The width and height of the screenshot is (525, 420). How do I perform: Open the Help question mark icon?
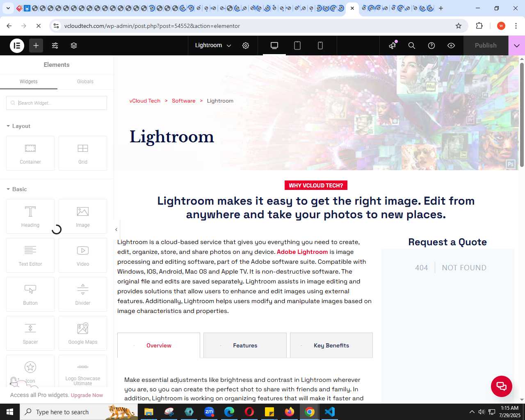pyautogui.click(x=431, y=46)
